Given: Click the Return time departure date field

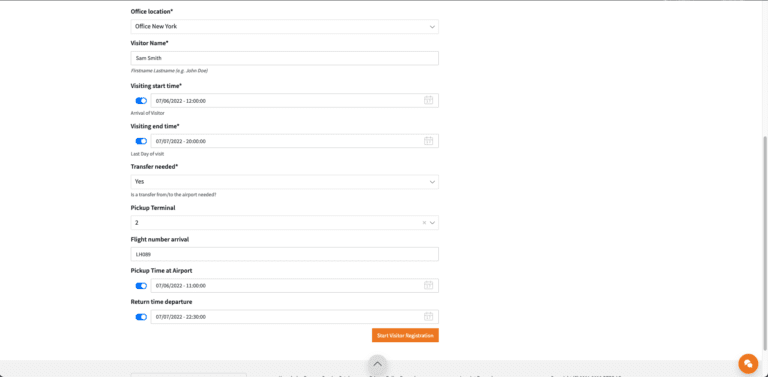Looking at the screenshot, I should pos(294,317).
